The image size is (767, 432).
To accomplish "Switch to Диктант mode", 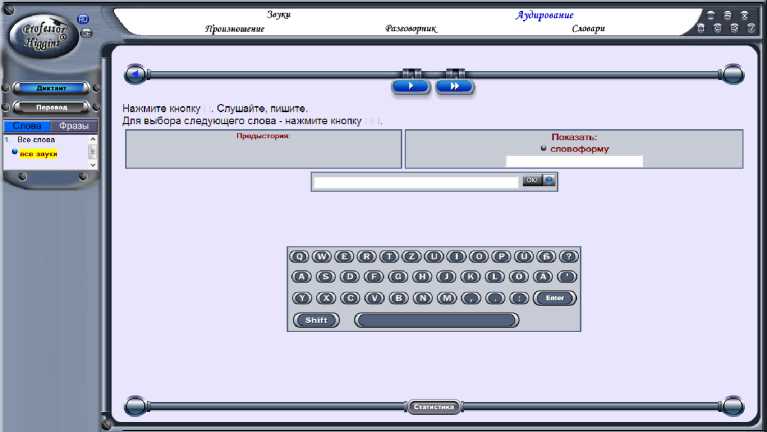I will [x=51, y=88].
